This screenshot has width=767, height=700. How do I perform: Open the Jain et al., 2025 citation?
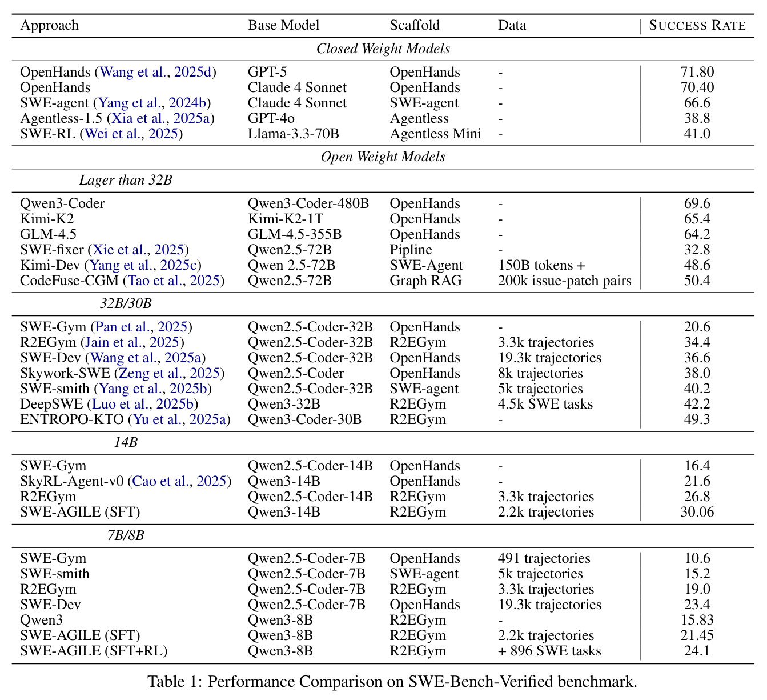[x=132, y=342]
